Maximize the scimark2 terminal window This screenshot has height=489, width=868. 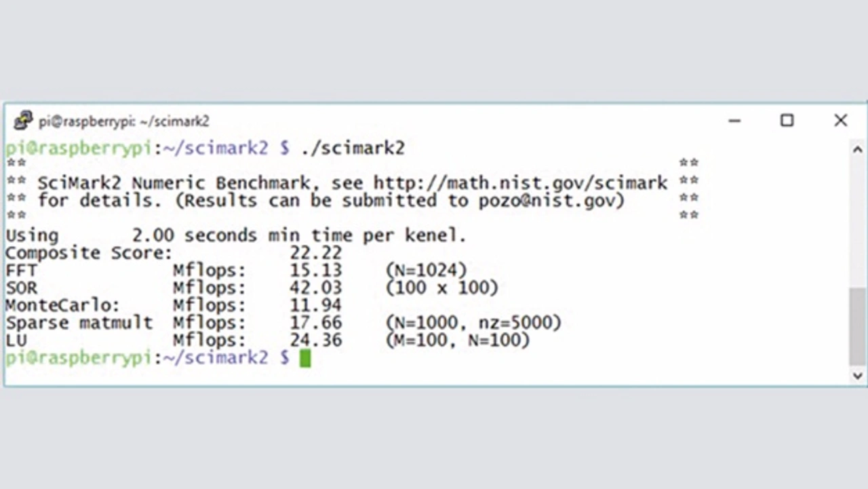[787, 121]
